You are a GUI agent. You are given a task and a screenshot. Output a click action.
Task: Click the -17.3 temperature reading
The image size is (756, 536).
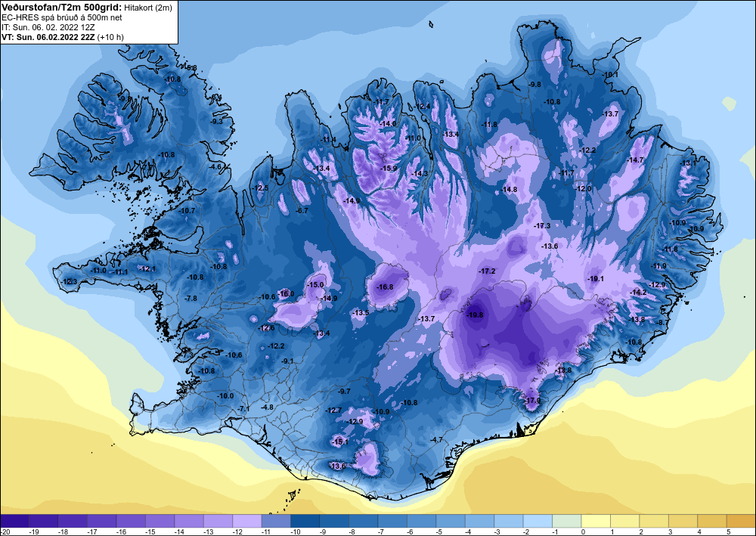click(542, 225)
